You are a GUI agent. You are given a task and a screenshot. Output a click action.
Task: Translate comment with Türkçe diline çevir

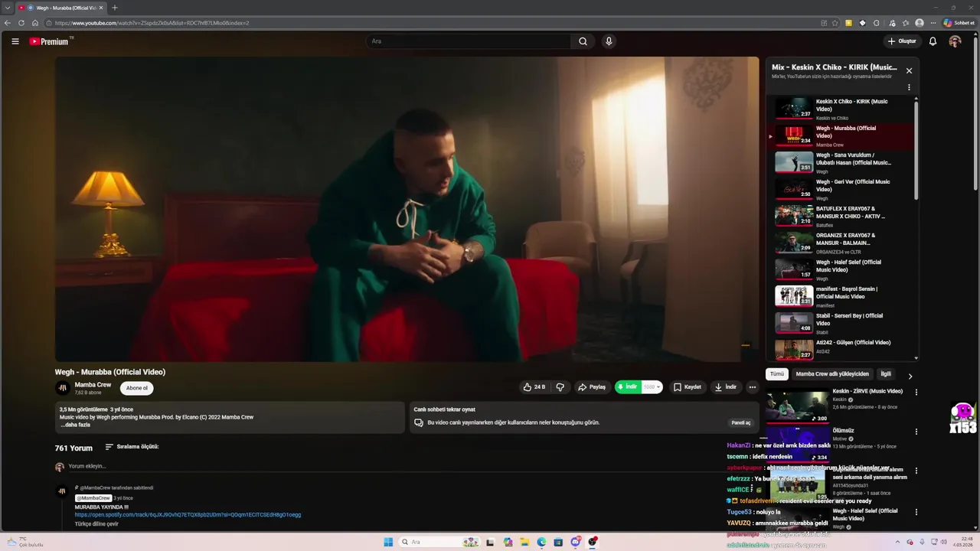click(96, 524)
